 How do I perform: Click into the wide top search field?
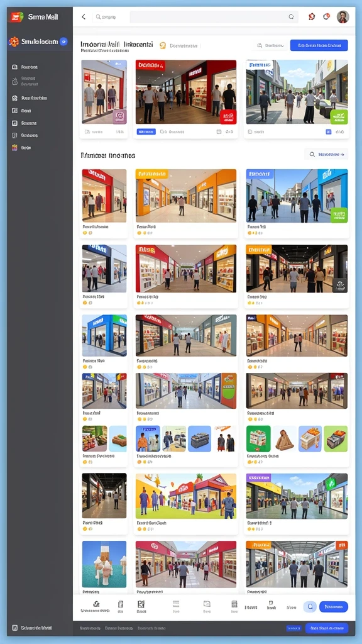(x=214, y=17)
